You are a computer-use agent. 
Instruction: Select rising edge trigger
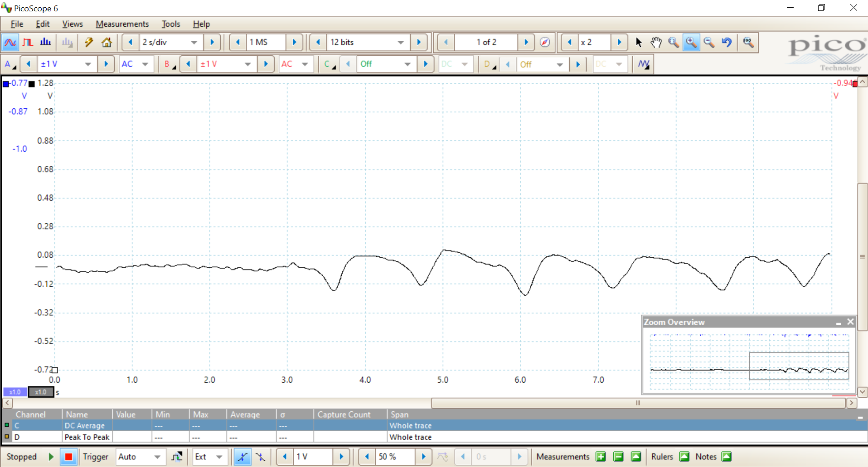tap(242, 457)
